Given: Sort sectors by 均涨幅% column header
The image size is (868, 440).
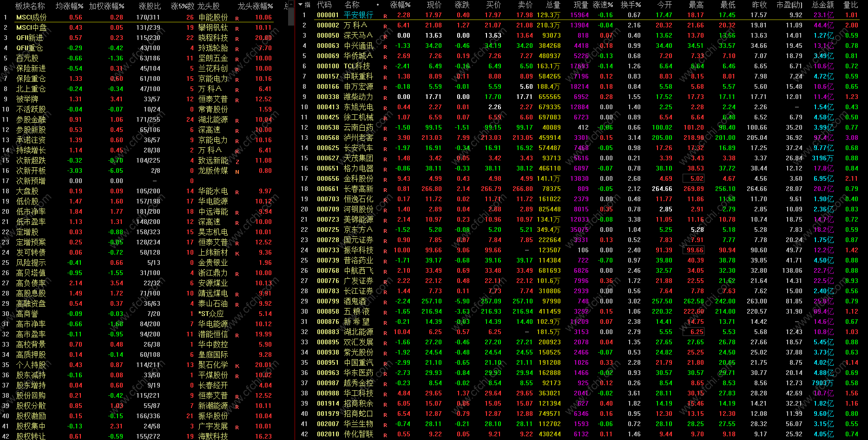Looking at the screenshot, I should point(69,6).
